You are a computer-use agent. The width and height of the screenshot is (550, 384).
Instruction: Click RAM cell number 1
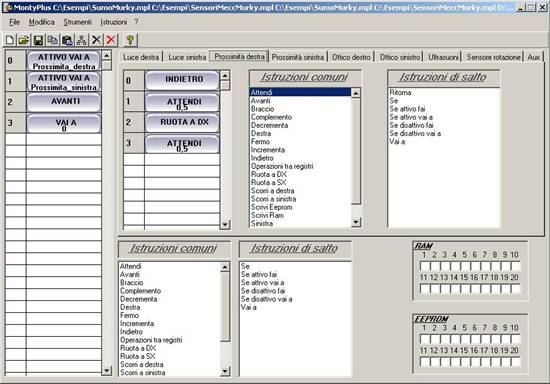(x=424, y=266)
